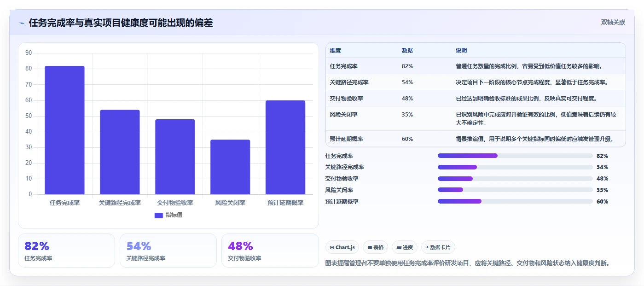The width and height of the screenshot is (644, 286).
Task: Click the 60% table data cell
Action: tap(407, 139)
